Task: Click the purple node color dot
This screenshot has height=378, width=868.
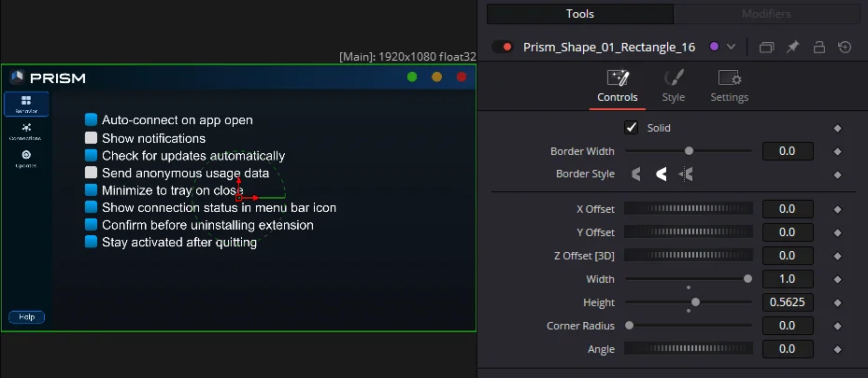Action: pyautogui.click(x=714, y=47)
